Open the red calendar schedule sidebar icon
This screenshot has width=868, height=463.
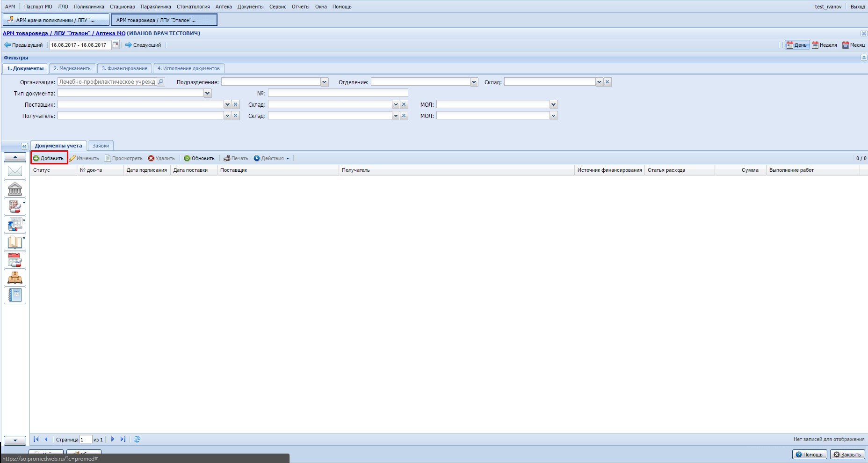click(15, 260)
